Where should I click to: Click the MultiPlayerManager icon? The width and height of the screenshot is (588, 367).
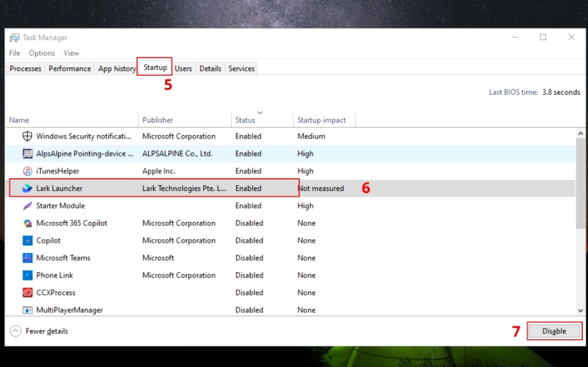click(x=27, y=310)
